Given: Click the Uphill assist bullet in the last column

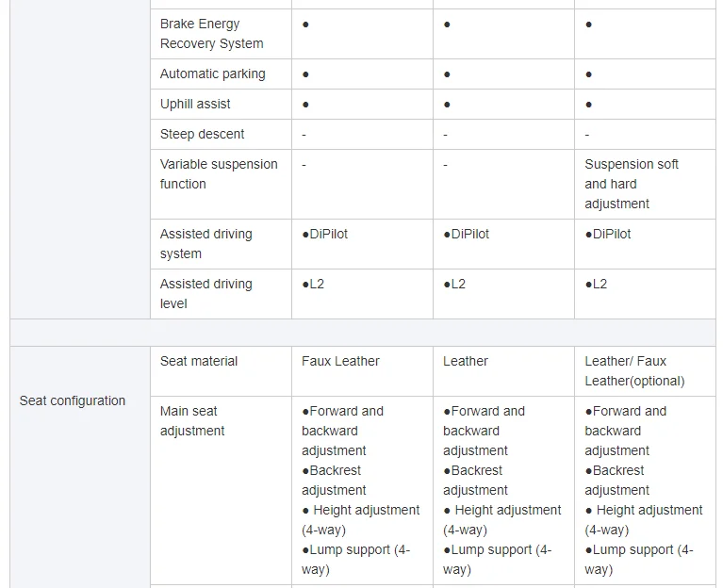Looking at the screenshot, I should 588,104.
